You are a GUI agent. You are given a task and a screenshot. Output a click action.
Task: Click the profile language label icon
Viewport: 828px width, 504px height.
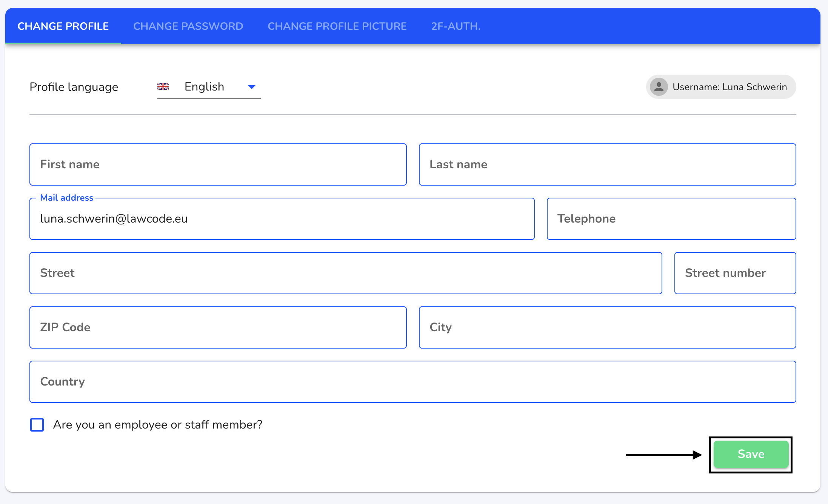click(163, 86)
